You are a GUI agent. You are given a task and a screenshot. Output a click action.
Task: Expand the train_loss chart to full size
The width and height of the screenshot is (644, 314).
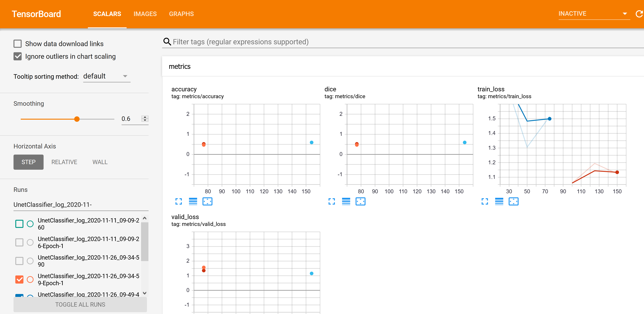click(484, 201)
